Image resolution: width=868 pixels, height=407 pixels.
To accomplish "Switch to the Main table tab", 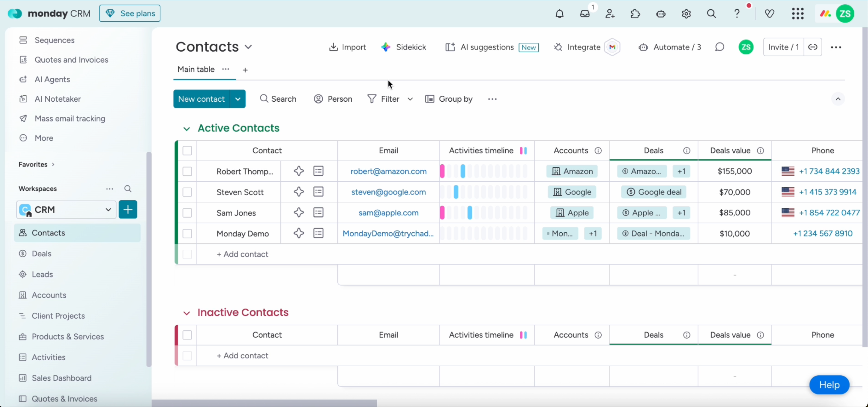I will (x=196, y=70).
